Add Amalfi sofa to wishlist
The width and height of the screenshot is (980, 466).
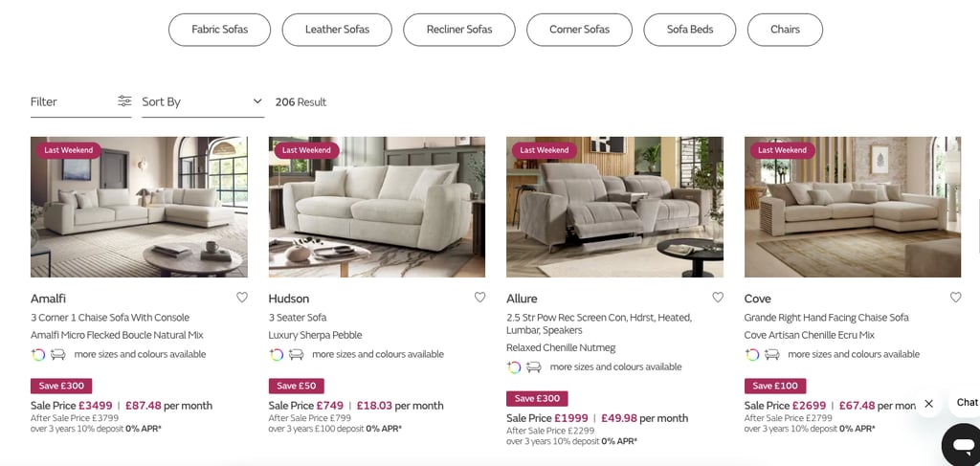pyautogui.click(x=242, y=298)
